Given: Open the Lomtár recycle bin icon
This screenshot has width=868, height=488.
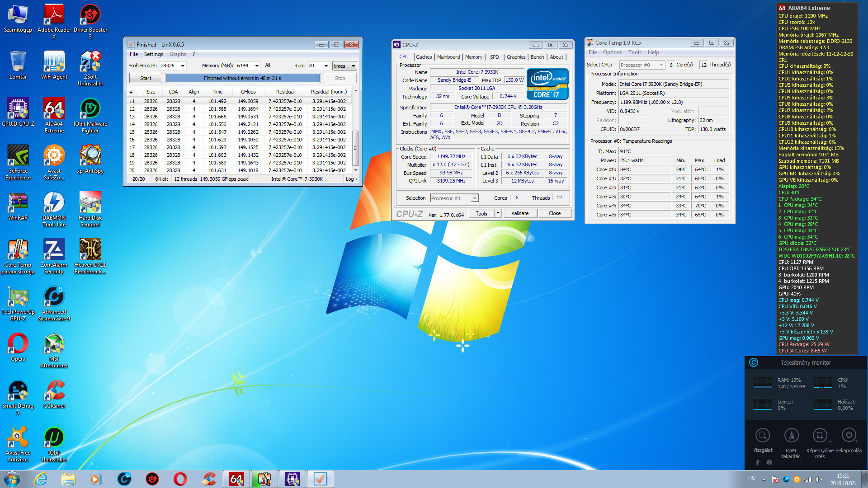Looking at the screenshot, I should coord(18,65).
